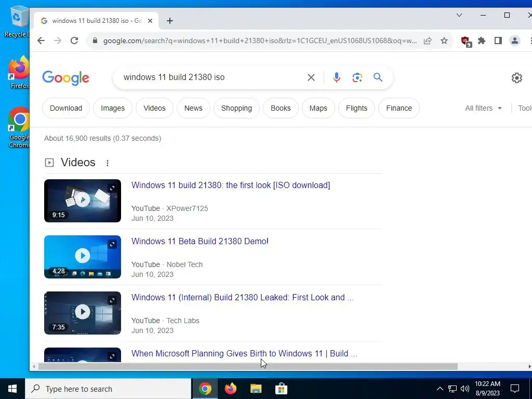Open the '(Internal) Build 21380 Leaked' link
Viewport: 532px width, 399px height.
coord(243,297)
